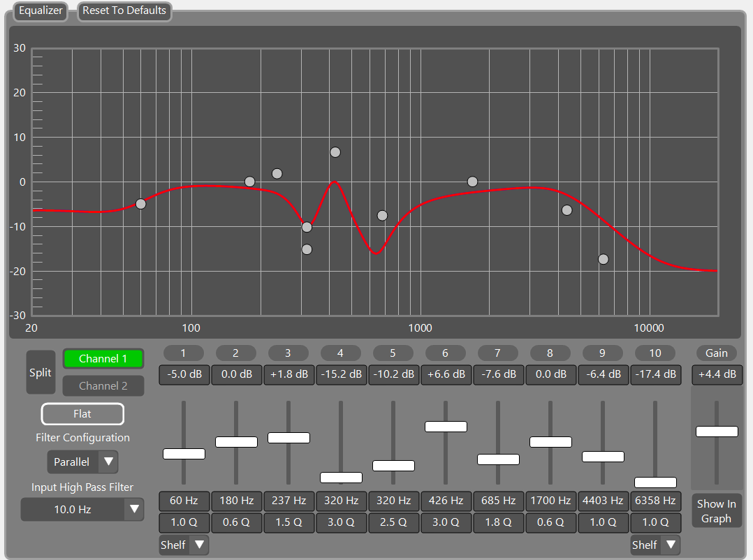Viewport: 753px width, 560px height.
Task: Click band 6 slider handle at +6.6 dB
Action: [446, 427]
